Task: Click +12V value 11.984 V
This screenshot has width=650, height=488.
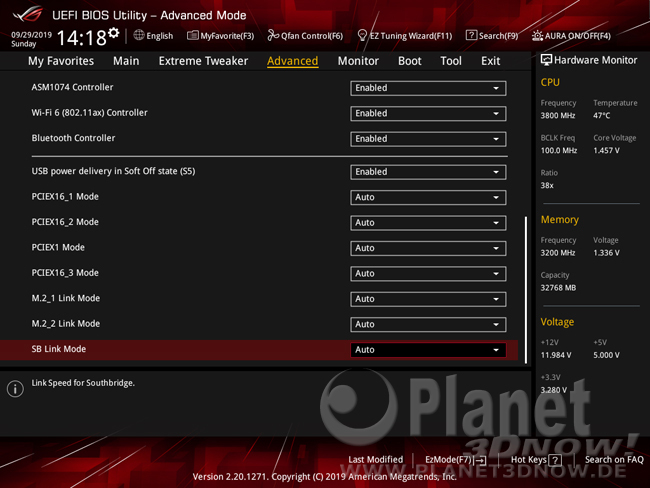Action: tap(556, 355)
